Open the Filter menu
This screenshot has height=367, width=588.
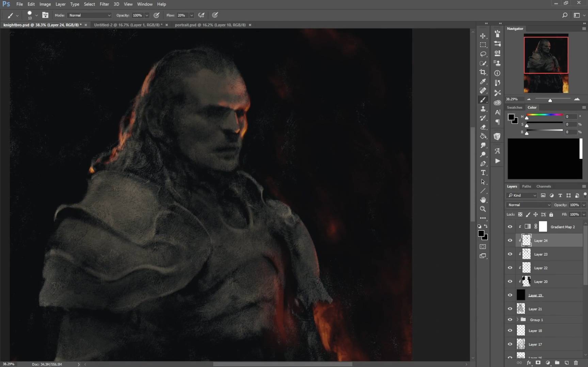coord(104,4)
